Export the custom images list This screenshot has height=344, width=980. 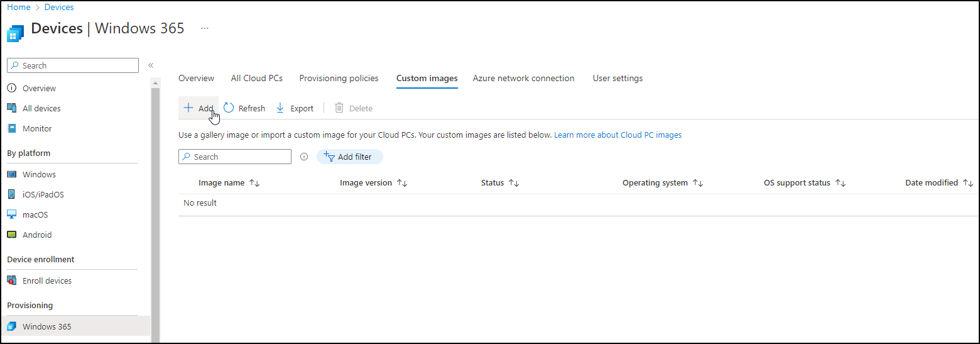[295, 108]
